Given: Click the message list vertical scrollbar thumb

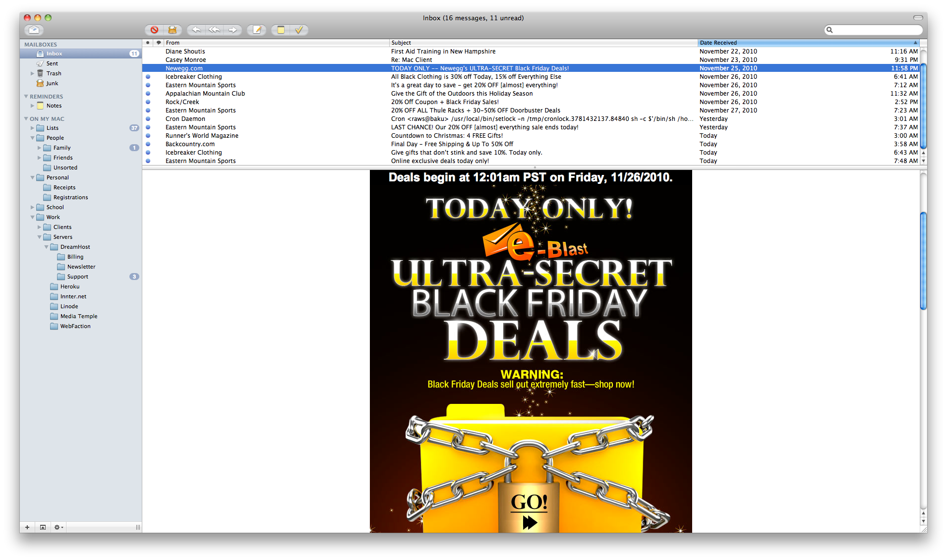Looking at the screenshot, I should 923,105.
